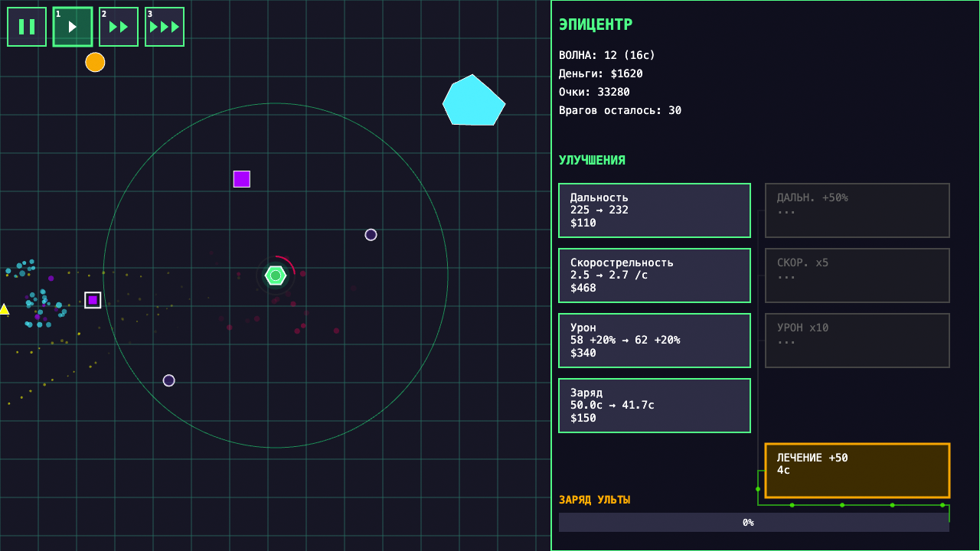Click the locked УРОН x10 upgrade
Screen dimensions: 980x551
pos(857,341)
